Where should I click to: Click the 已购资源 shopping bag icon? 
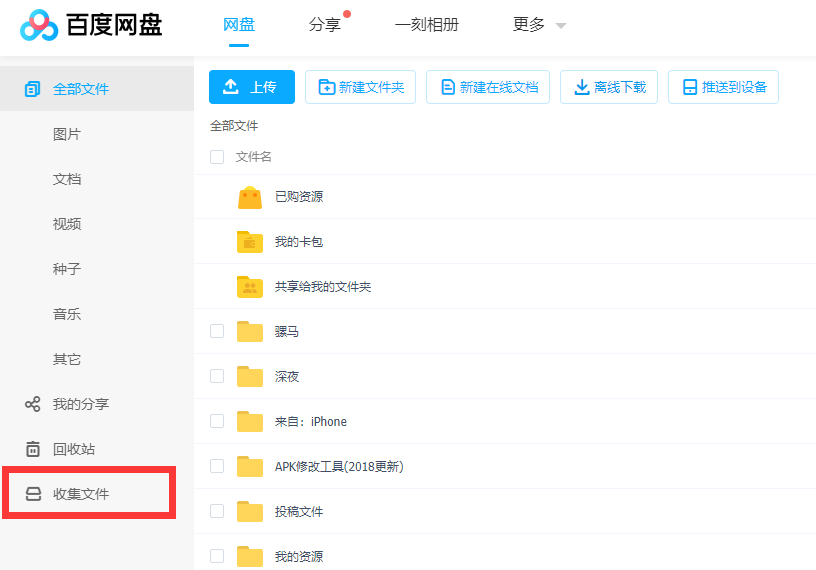pyautogui.click(x=250, y=197)
